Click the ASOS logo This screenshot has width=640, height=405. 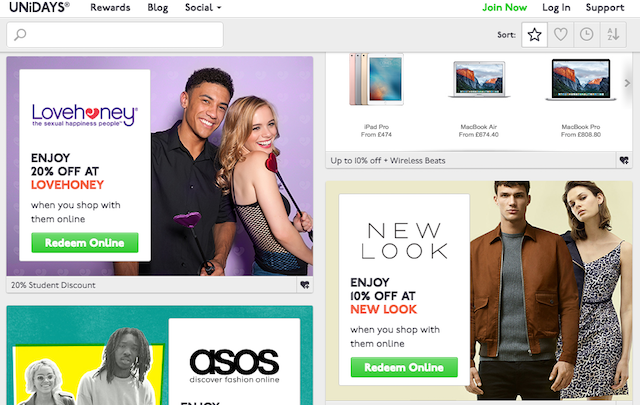tap(234, 366)
